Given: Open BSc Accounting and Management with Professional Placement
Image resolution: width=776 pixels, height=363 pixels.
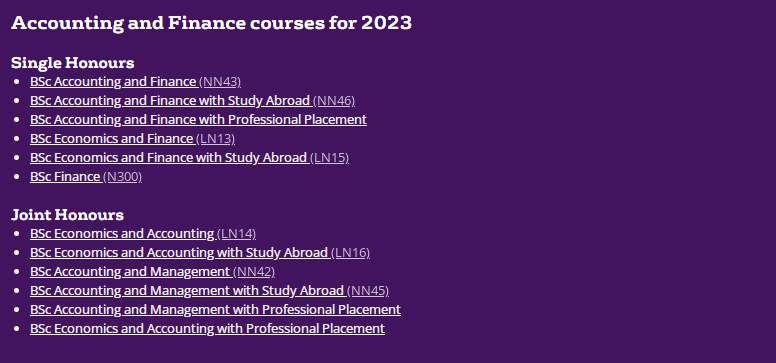Looking at the screenshot, I should (x=215, y=310).
